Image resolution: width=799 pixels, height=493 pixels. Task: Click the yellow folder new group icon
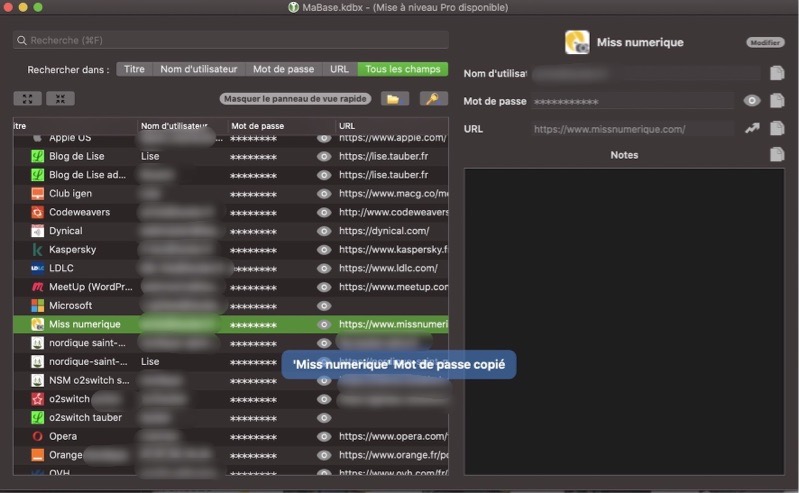tap(396, 98)
